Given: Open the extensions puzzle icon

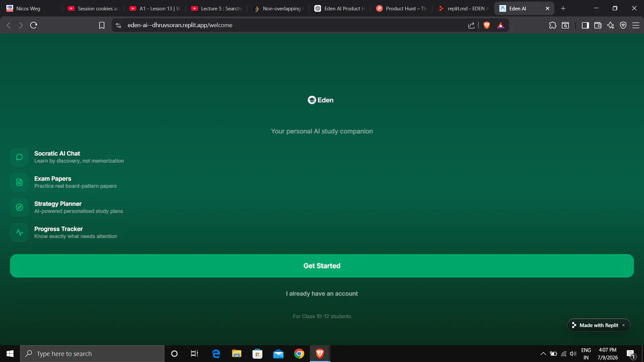Looking at the screenshot, I should pos(553,25).
